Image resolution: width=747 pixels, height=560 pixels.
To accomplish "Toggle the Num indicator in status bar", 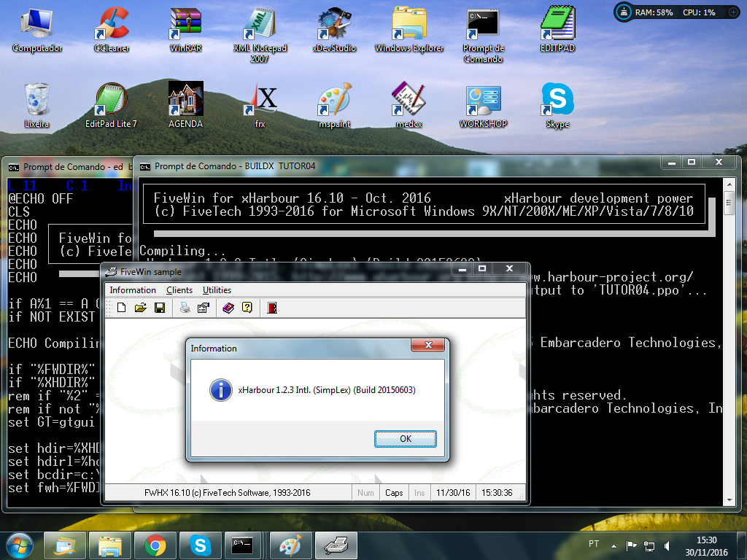I will click(x=365, y=493).
